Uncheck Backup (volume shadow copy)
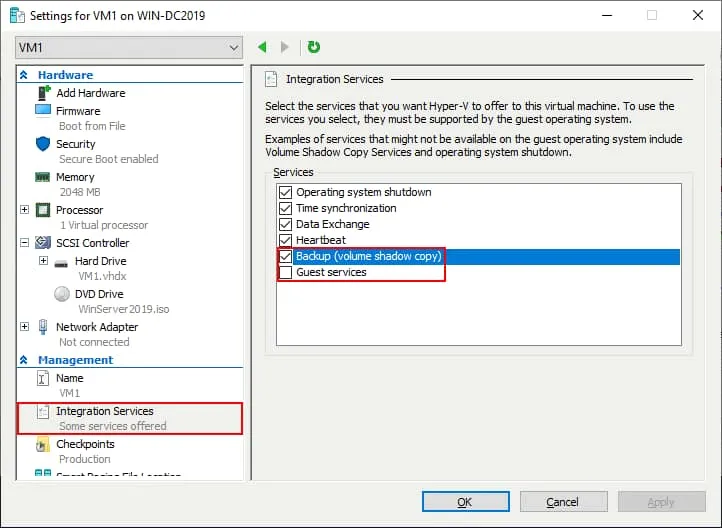Viewport: 722px width, 528px height. 286,256
